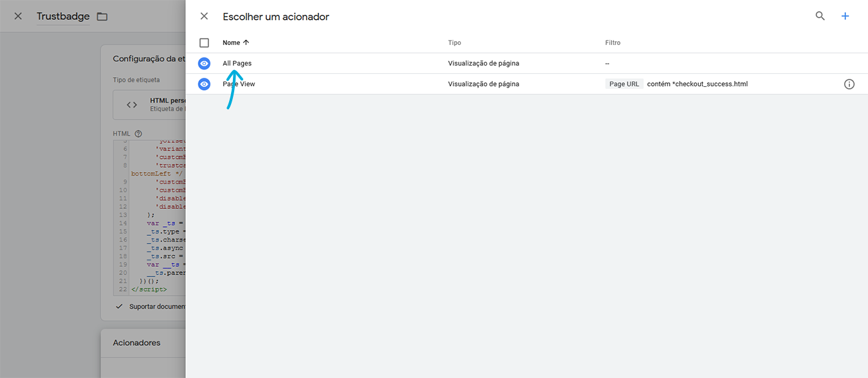Click the Configuração da etiqueta heading in the tag editor
Viewport: 868px width, 378px height.
[x=149, y=59]
